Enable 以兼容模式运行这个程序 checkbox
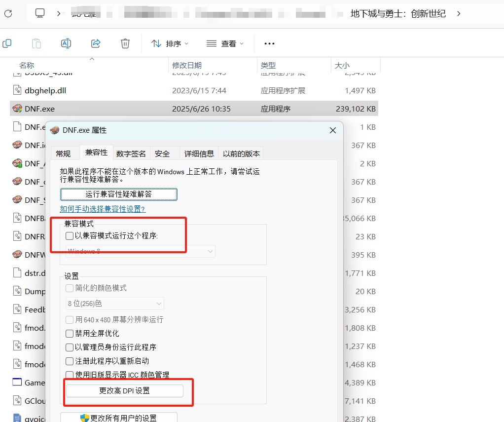Viewport: 504px width, 422px height. tap(70, 236)
